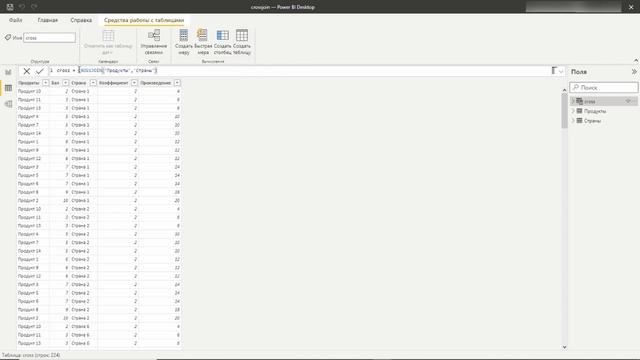Image resolution: width=640 pixels, height=360 pixels.
Task: Click Быстрая мера (quick measure) icon
Action: click(203, 35)
